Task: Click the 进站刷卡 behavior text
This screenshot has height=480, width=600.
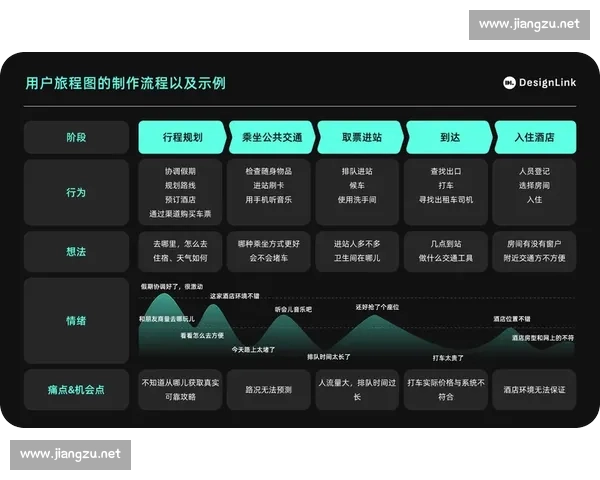Action: tap(269, 185)
